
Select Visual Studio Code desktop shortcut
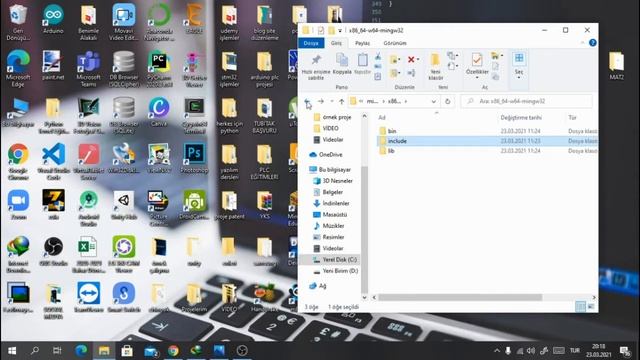(53, 162)
